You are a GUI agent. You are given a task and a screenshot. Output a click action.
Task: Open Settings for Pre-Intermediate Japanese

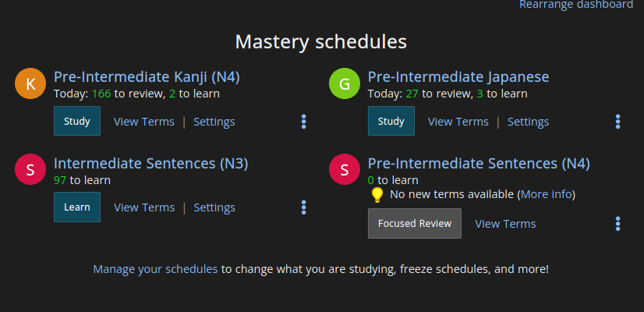(x=528, y=122)
